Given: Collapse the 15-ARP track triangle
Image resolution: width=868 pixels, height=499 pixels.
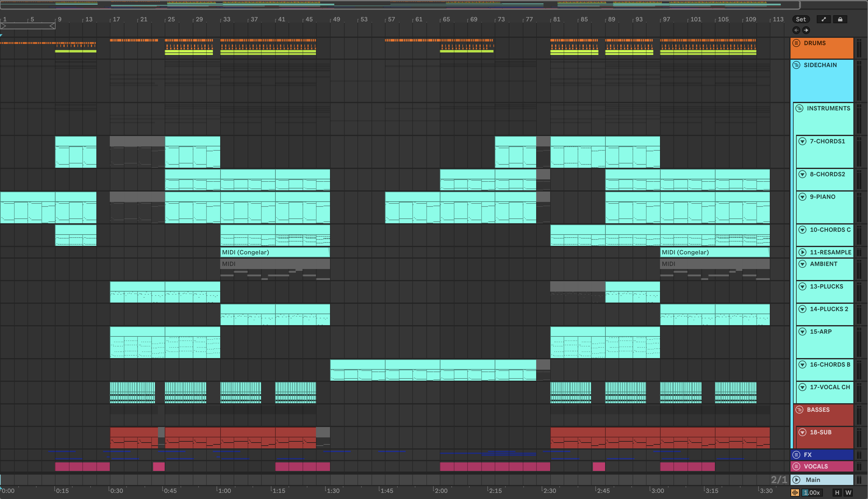Looking at the screenshot, I should coord(802,332).
